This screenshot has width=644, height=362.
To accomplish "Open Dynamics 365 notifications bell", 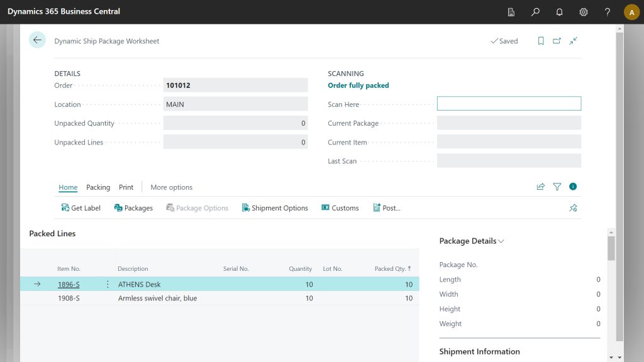I will 559,12.
